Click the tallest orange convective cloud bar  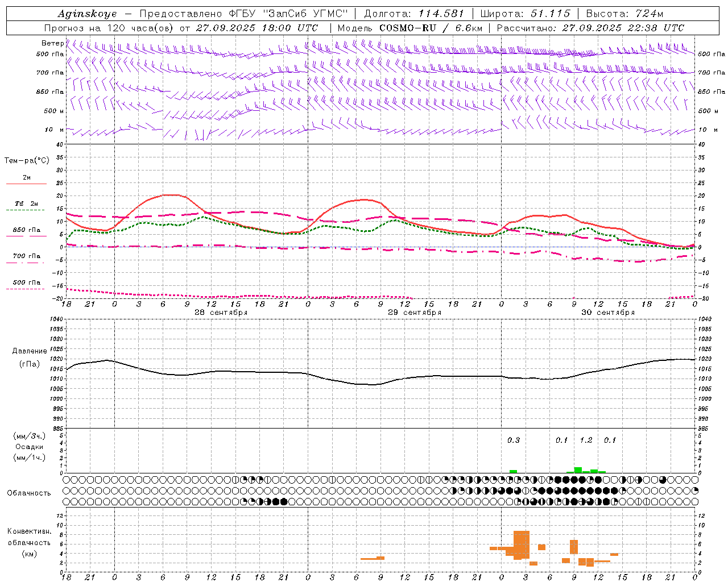click(x=522, y=545)
